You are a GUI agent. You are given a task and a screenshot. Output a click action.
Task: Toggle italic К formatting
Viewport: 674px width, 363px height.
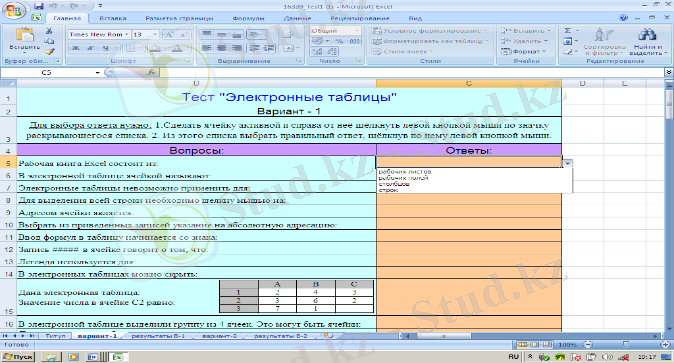(90, 48)
